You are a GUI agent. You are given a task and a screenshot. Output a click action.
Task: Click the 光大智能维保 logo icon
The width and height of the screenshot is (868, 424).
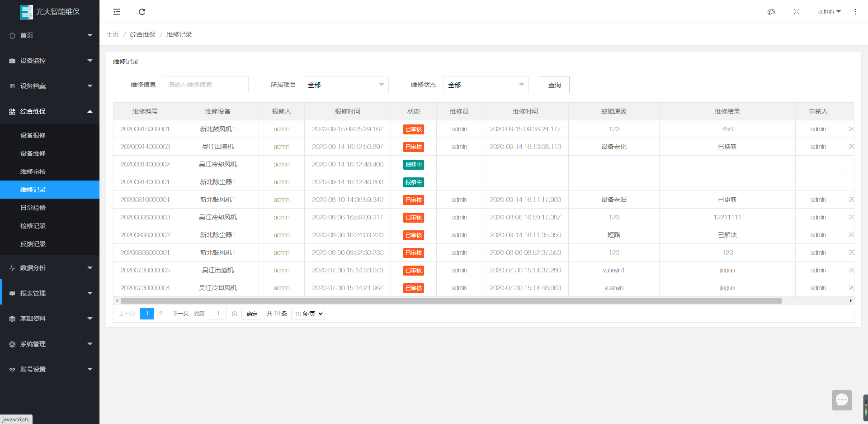(26, 12)
